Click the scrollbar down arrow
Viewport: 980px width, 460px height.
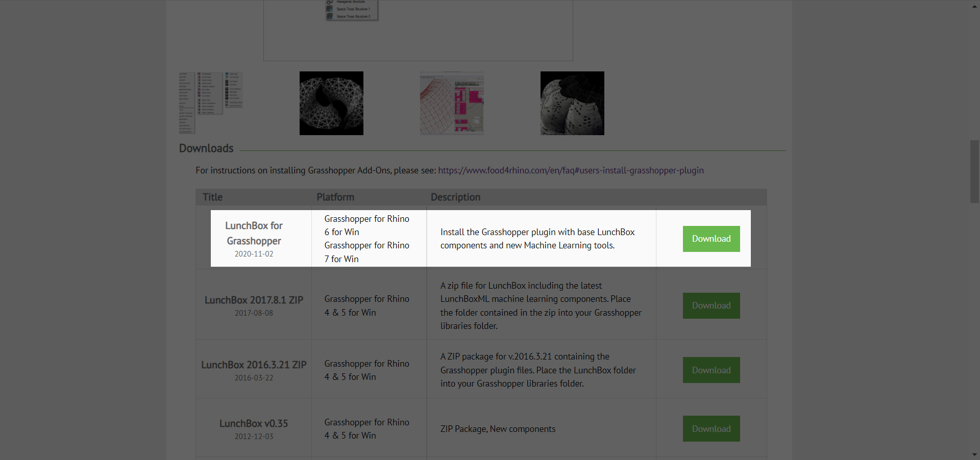pyautogui.click(x=974, y=454)
